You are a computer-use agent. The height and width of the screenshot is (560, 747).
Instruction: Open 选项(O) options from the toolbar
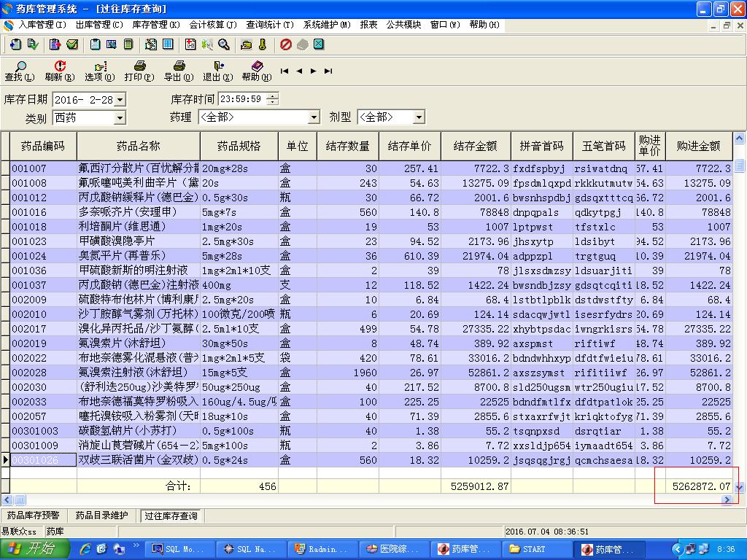pyautogui.click(x=99, y=71)
